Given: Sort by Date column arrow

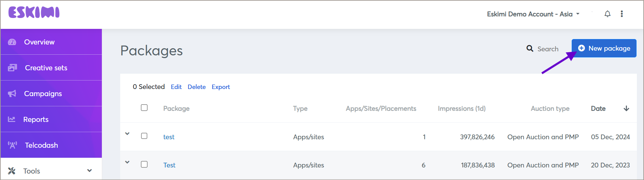Looking at the screenshot, I should coord(626,108).
